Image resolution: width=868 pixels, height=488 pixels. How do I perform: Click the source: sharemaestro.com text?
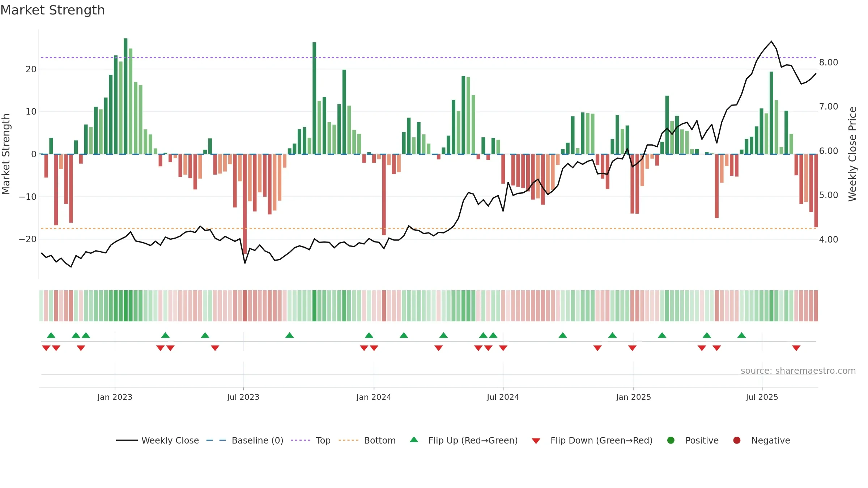click(x=798, y=371)
